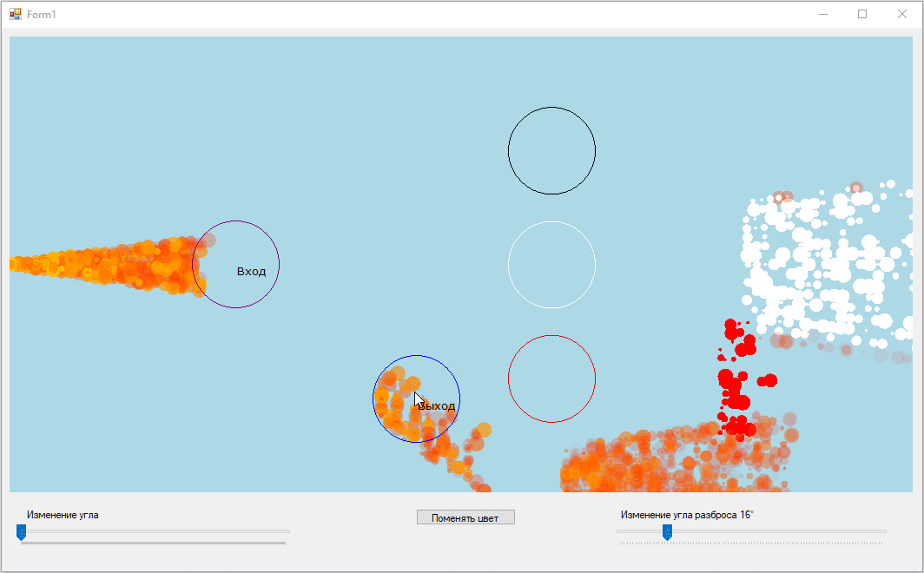Click the Изменение угла разброса slider thumb
This screenshot has width=924, height=573.
[x=667, y=532]
